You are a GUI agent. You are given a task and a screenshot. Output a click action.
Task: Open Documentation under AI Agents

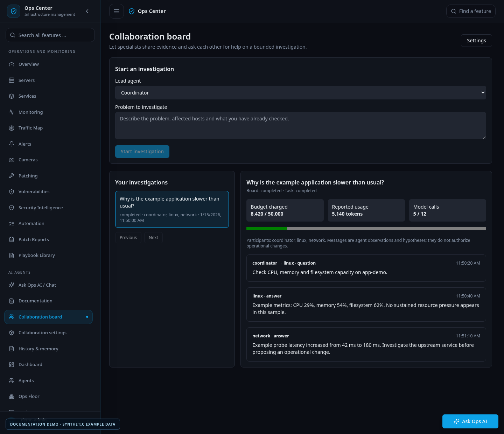pyautogui.click(x=48, y=301)
